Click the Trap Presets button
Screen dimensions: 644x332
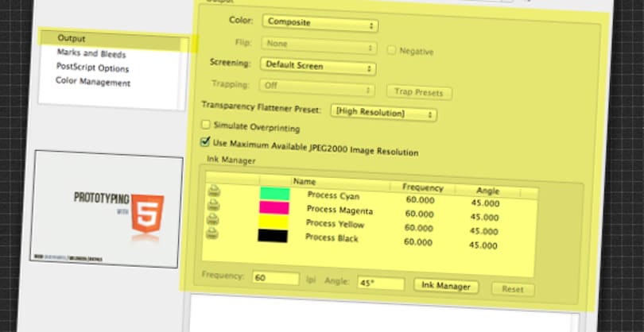tap(419, 92)
